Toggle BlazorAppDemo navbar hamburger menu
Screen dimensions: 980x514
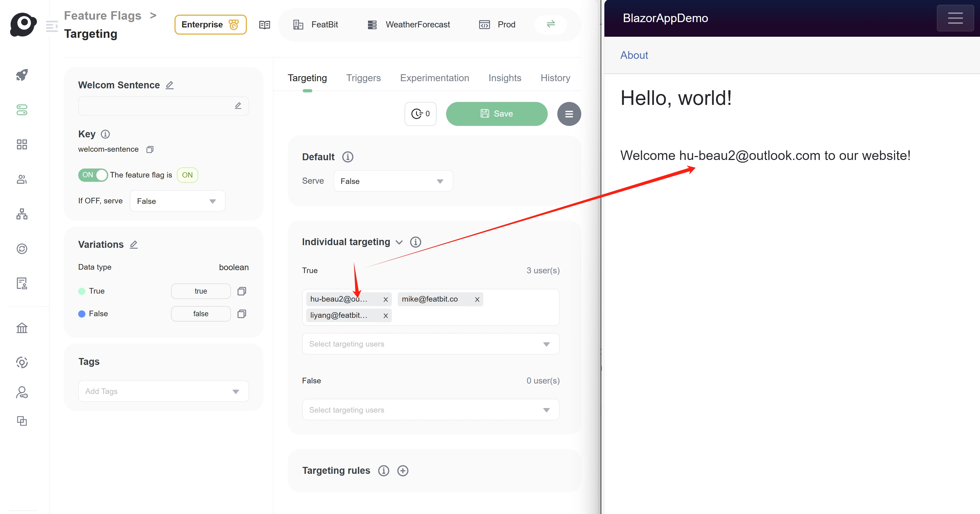(x=955, y=18)
